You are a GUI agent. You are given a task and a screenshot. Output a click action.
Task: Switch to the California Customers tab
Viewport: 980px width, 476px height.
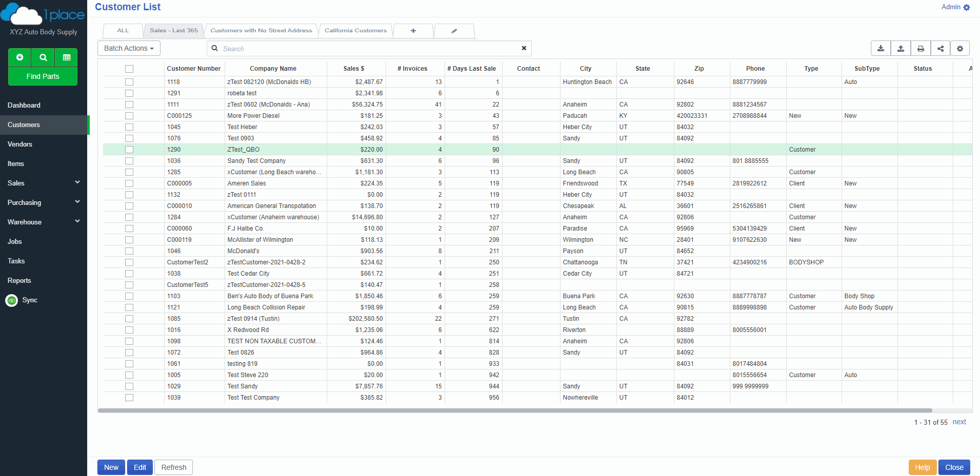[355, 31]
